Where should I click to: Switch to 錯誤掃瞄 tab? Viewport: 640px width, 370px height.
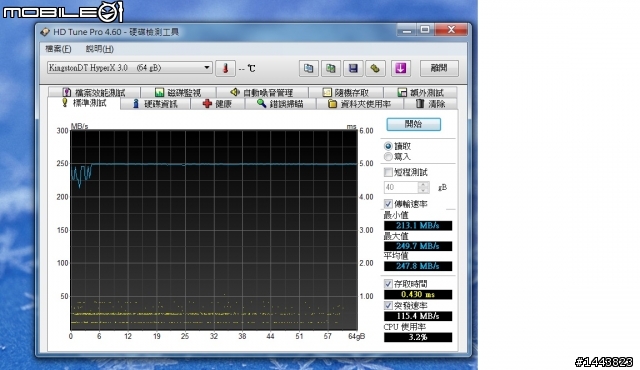(x=280, y=104)
